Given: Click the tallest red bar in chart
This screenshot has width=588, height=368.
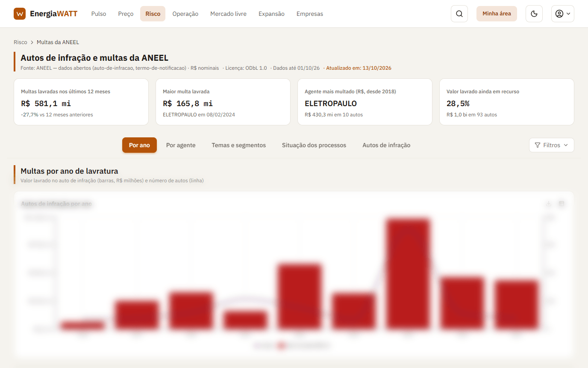Looking at the screenshot, I should coord(408,274).
